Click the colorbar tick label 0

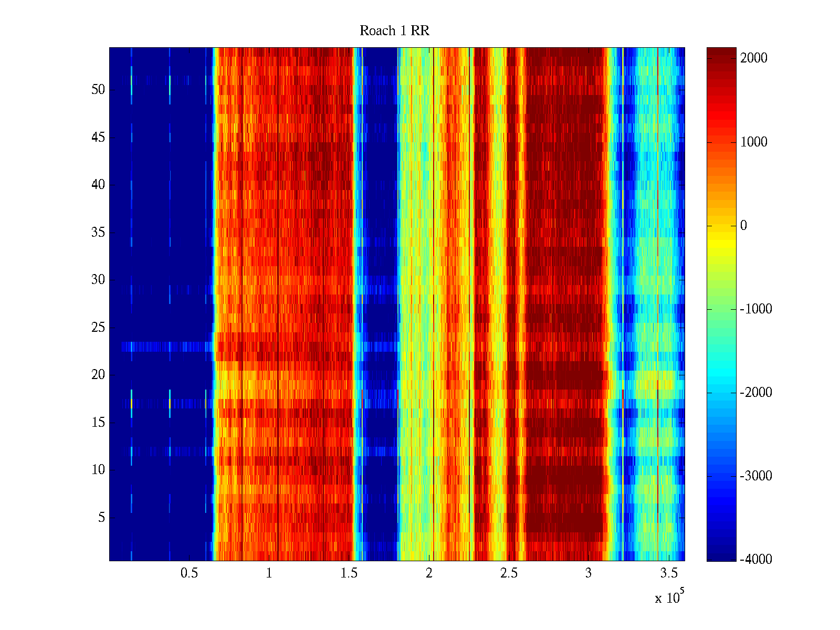(x=743, y=226)
